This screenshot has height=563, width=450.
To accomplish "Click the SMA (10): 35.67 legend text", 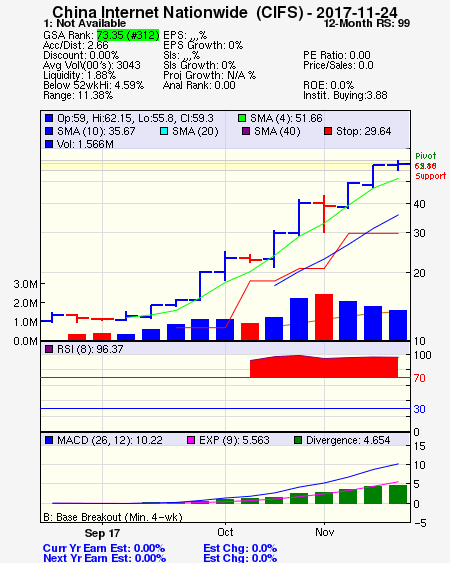I will coord(96,131).
